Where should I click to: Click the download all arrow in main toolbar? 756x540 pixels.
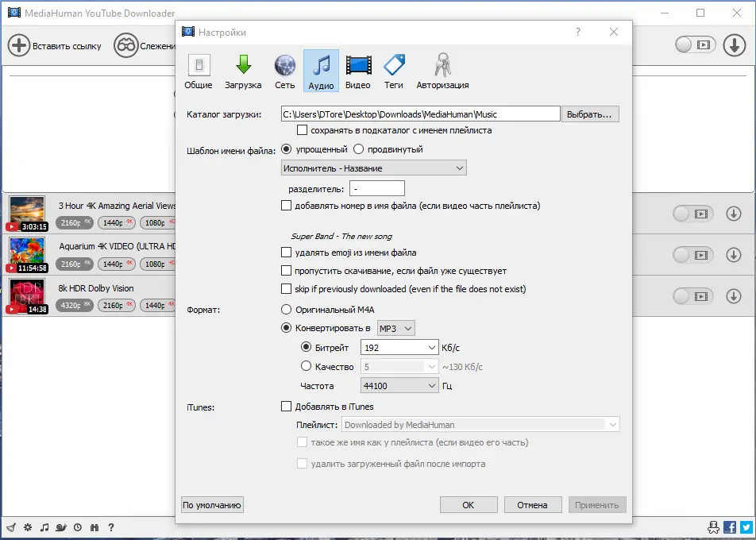735,45
